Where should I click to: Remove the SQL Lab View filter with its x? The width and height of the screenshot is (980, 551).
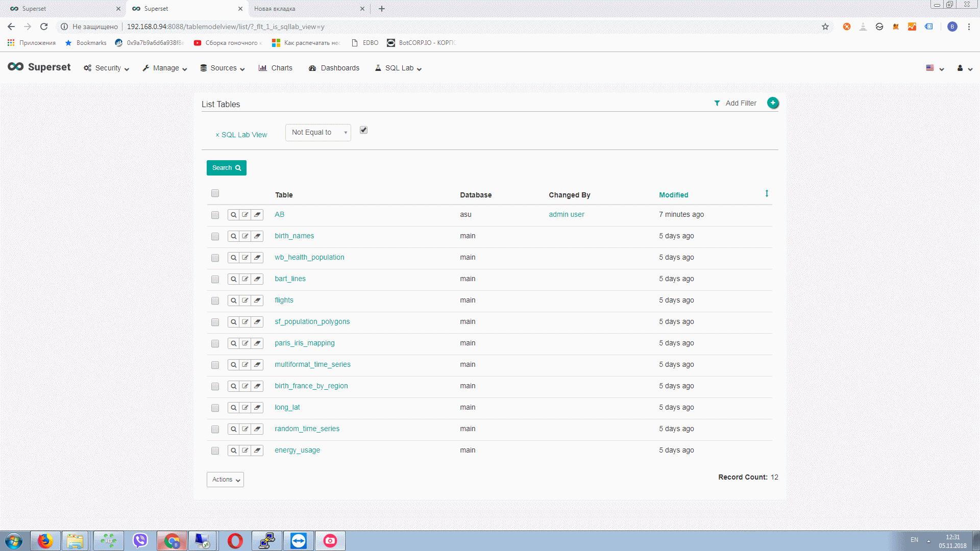click(217, 135)
